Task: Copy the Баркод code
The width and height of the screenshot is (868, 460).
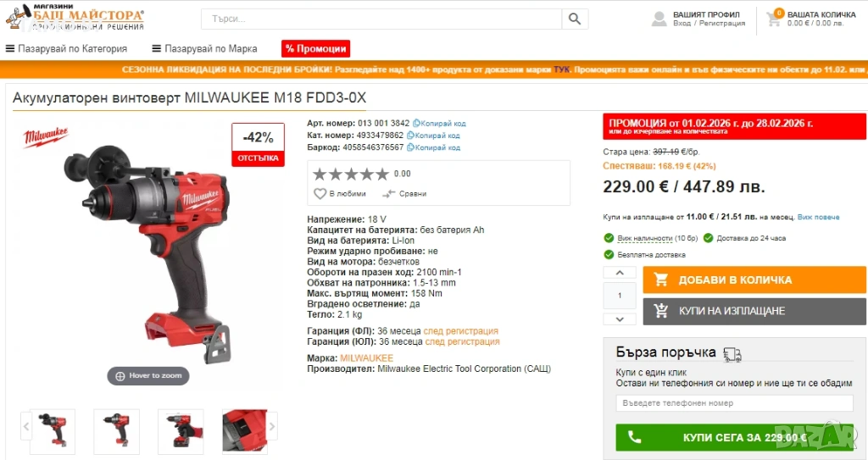Action: (433, 147)
